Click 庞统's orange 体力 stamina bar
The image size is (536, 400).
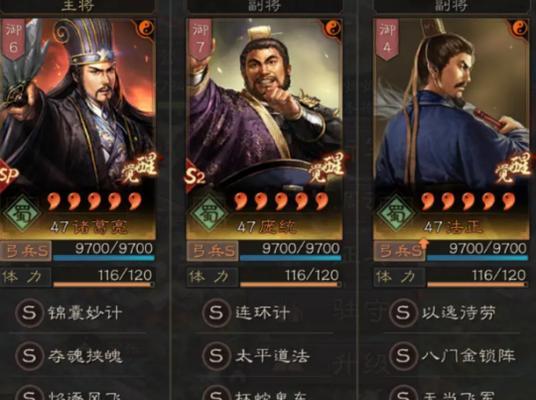click(291, 284)
